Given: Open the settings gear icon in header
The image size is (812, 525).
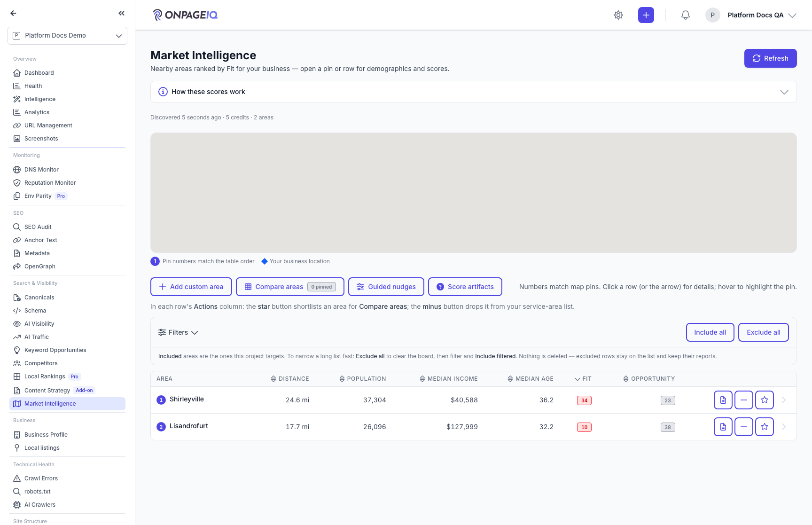Looking at the screenshot, I should click(618, 15).
